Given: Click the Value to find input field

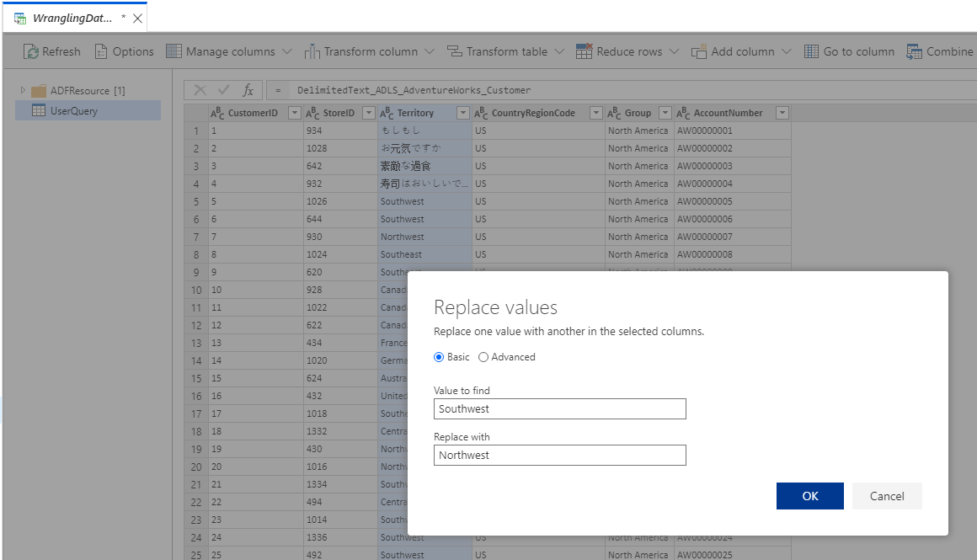Looking at the screenshot, I should click(559, 408).
